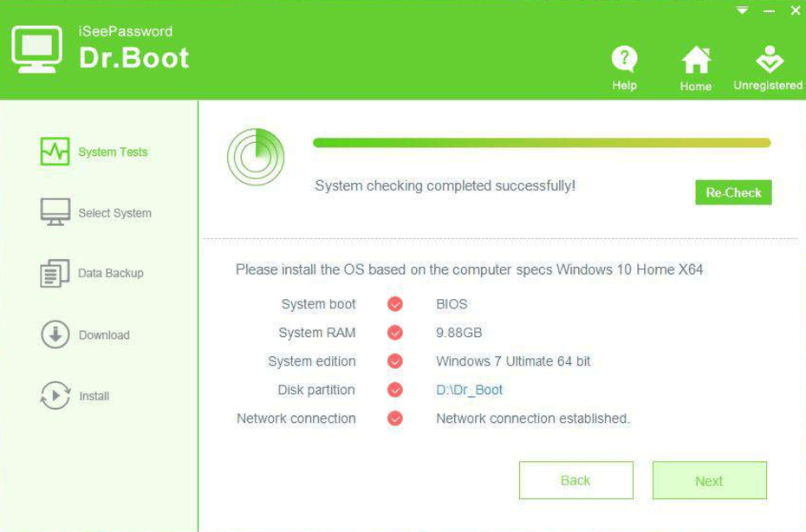The image size is (806, 532).
Task: Switch to Select System step
Action: [x=114, y=213]
